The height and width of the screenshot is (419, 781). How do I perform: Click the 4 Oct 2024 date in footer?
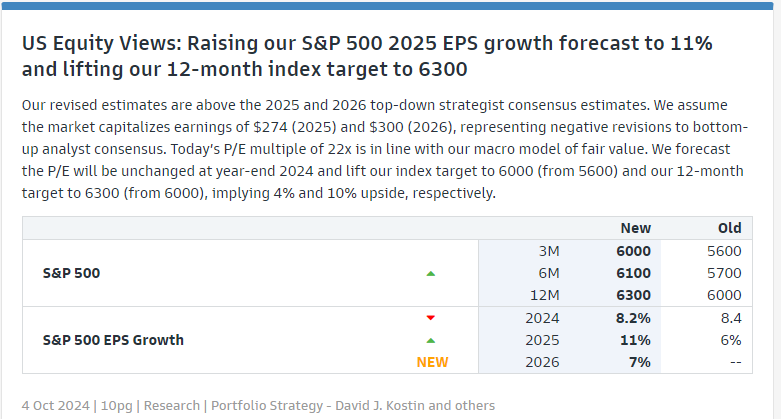(x=56, y=405)
